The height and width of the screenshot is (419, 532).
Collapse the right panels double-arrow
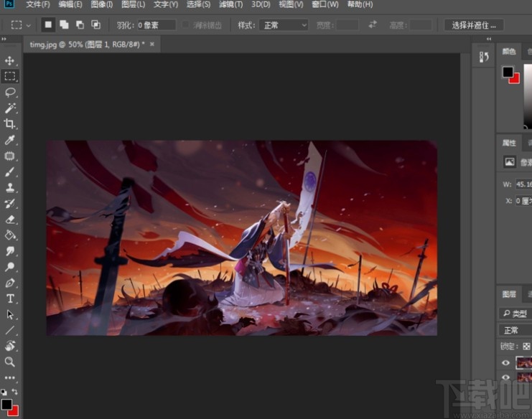click(489, 39)
